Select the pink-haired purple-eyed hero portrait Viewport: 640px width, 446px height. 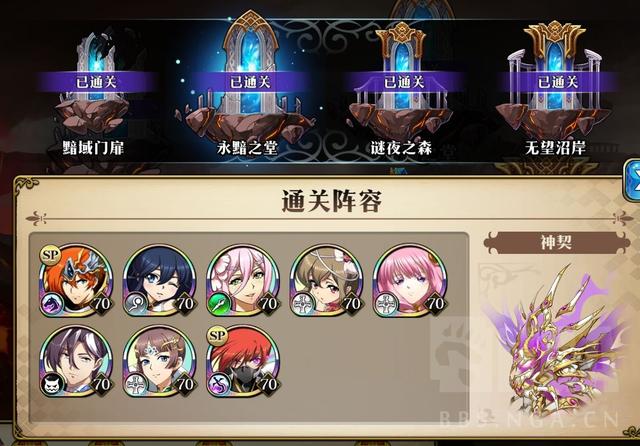(410, 280)
